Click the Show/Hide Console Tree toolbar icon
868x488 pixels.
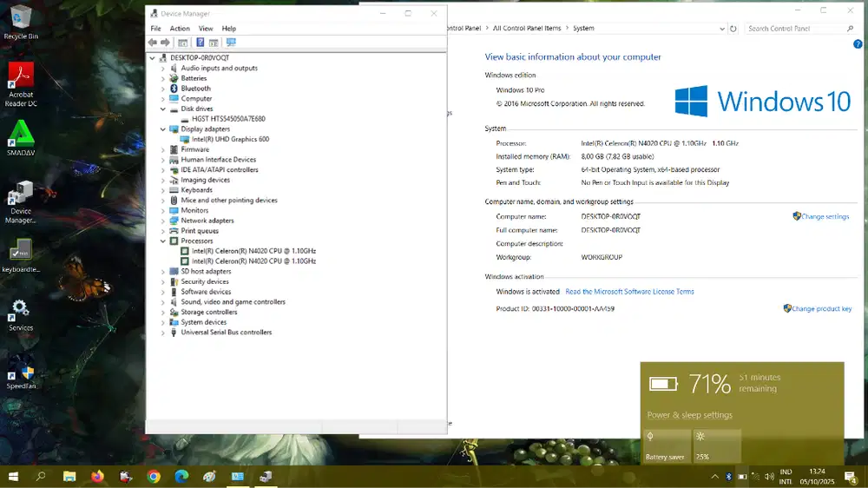tap(183, 43)
